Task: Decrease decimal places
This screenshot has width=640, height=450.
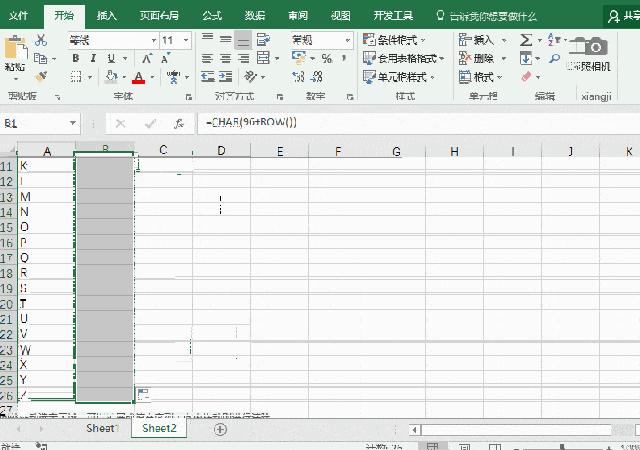Action: click(x=316, y=76)
